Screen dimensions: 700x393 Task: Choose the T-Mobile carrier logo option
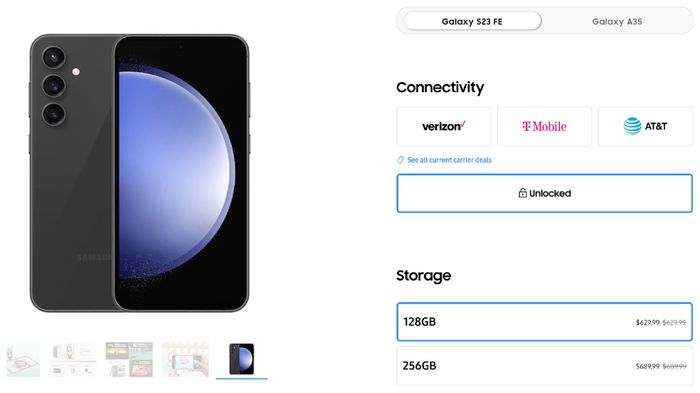[x=544, y=126]
